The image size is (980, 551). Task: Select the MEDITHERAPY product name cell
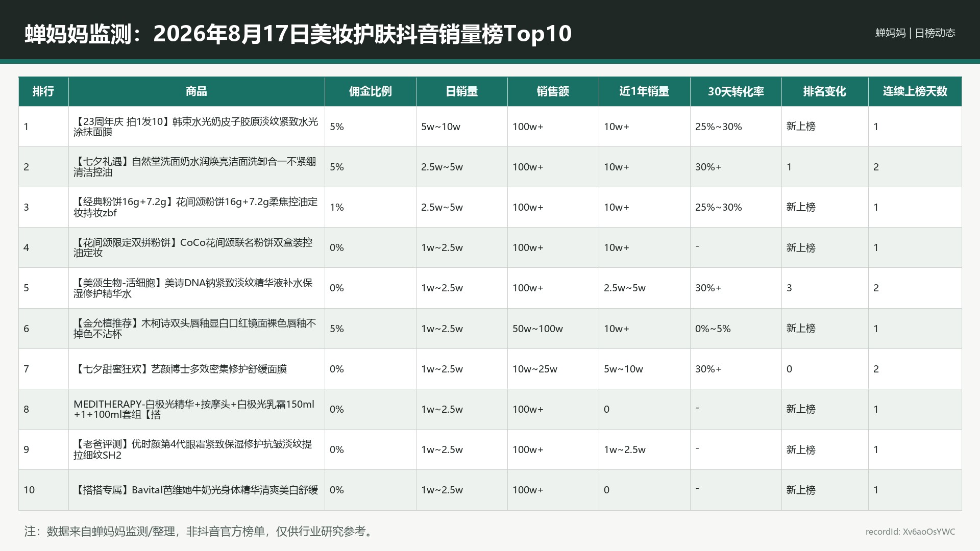[x=197, y=409]
